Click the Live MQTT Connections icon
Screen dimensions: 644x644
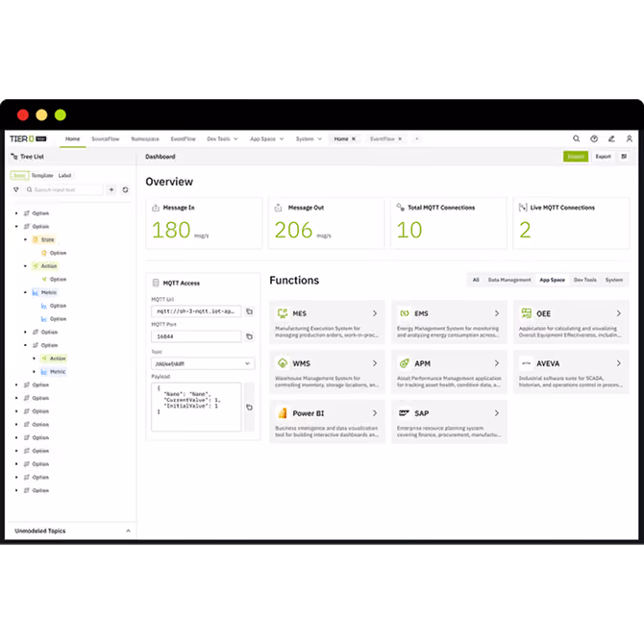tap(523, 208)
